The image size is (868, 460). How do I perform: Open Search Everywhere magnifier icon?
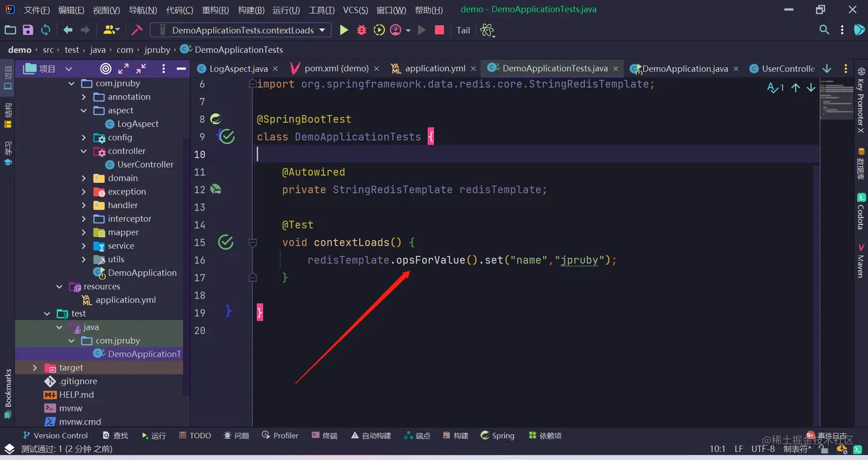(824, 30)
